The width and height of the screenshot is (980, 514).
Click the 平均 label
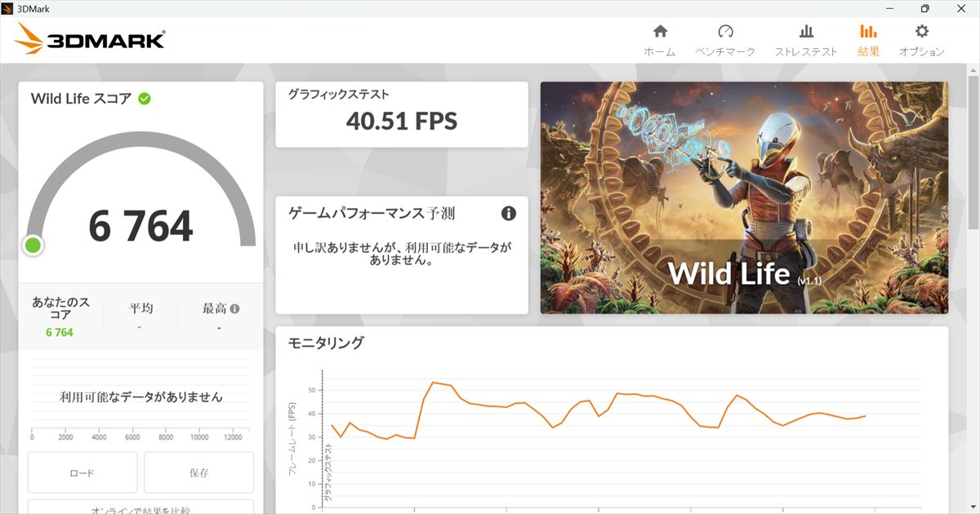tap(140, 308)
